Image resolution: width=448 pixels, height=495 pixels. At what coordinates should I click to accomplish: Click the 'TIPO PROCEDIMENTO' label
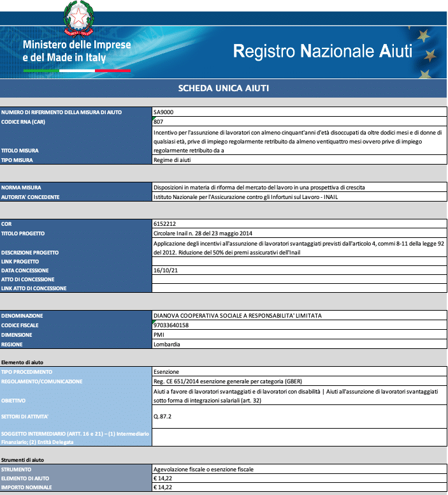pyautogui.click(x=27, y=372)
